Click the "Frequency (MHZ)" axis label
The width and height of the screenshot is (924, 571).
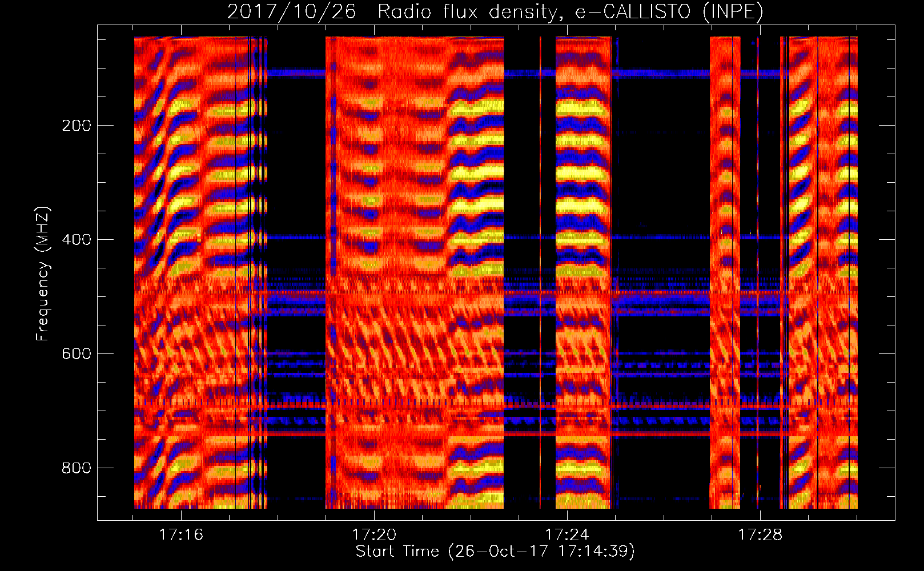pos(42,274)
